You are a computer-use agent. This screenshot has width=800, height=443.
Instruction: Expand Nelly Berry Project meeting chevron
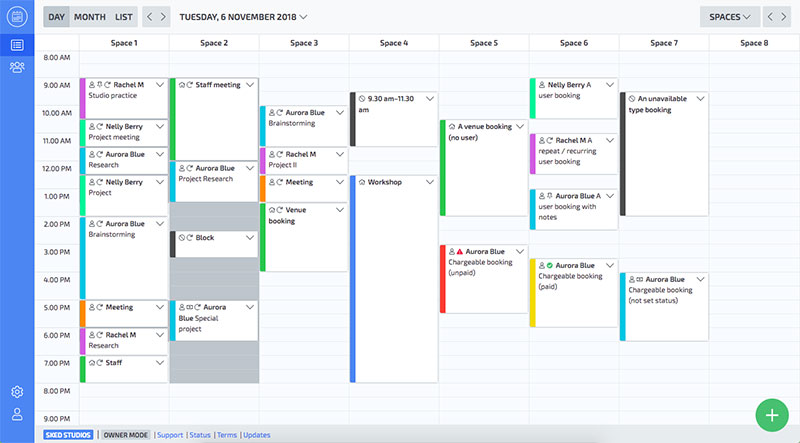tap(160, 127)
